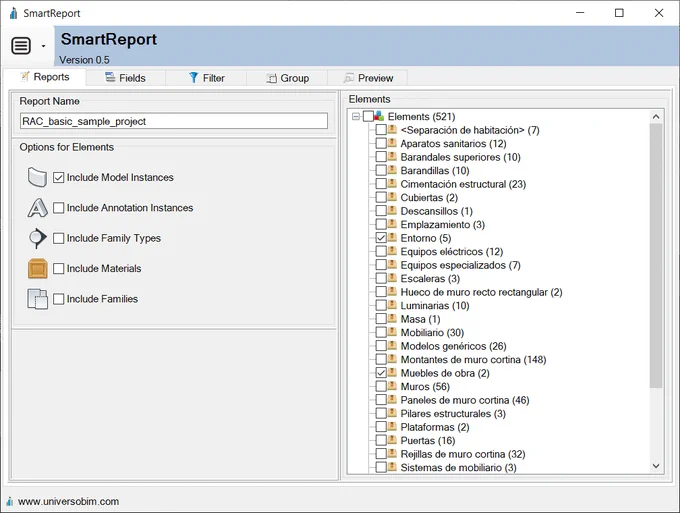Click the Family Types icon
This screenshot has width=680, height=513.
point(37,238)
